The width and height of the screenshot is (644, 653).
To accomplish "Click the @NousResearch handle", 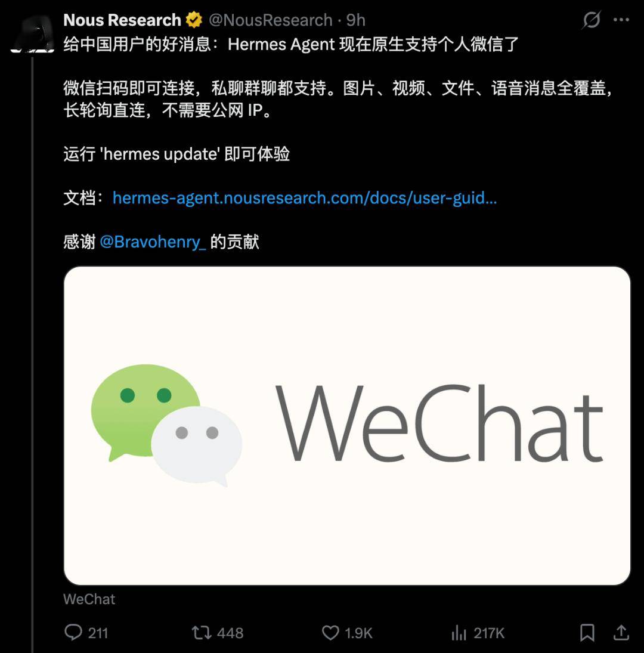I will pyautogui.click(x=271, y=20).
